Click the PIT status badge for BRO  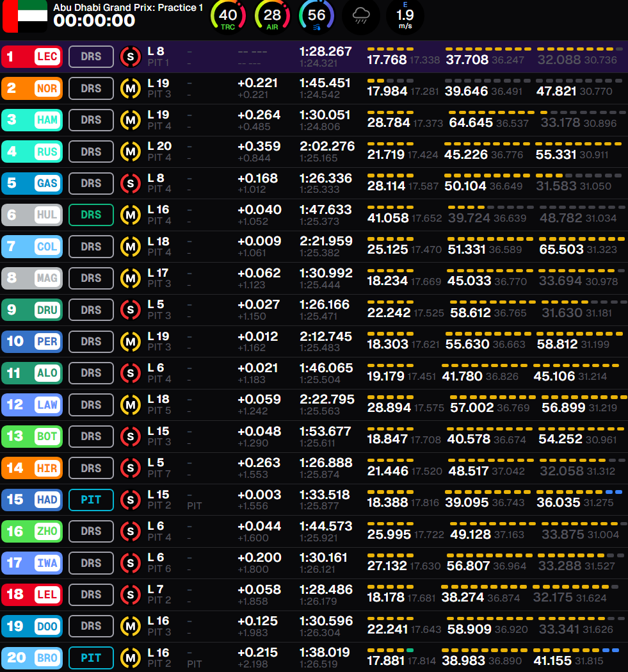(x=92, y=658)
